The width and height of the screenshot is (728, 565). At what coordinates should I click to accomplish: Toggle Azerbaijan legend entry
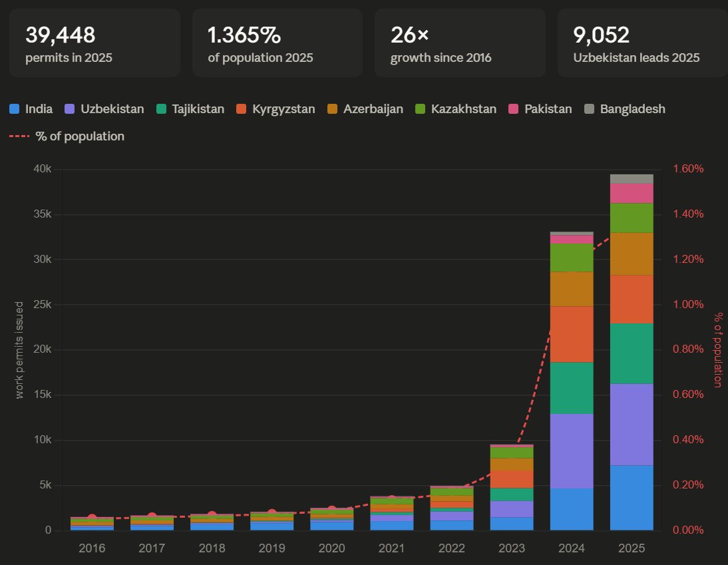365,109
